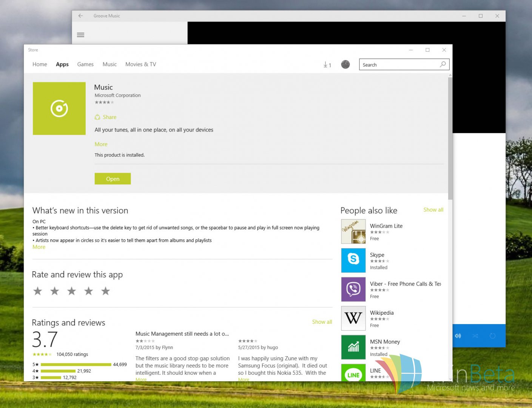The image size is (532, 408).
Task: Open the LINE app icon
Action: 353,372
